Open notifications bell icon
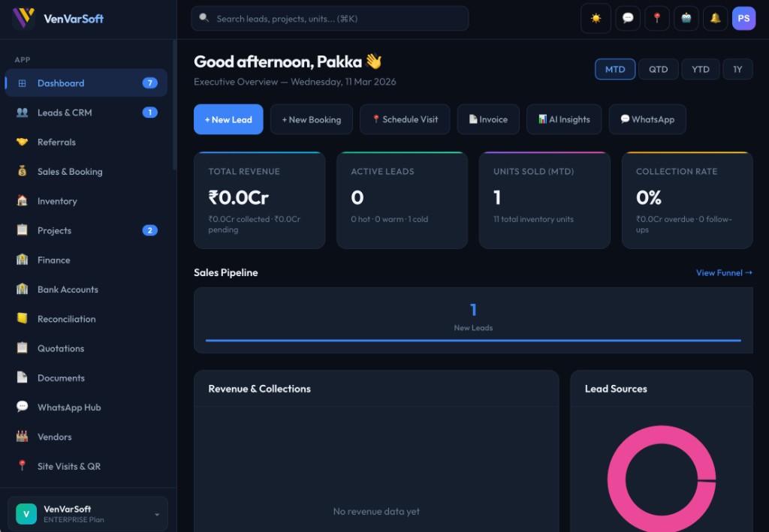The image size is (769, 532). pos(715,19)
